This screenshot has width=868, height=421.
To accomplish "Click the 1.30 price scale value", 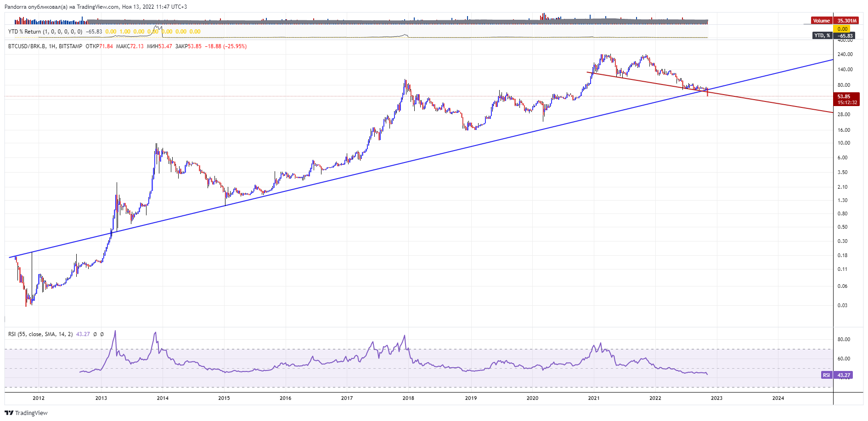I will coord(842,200).
